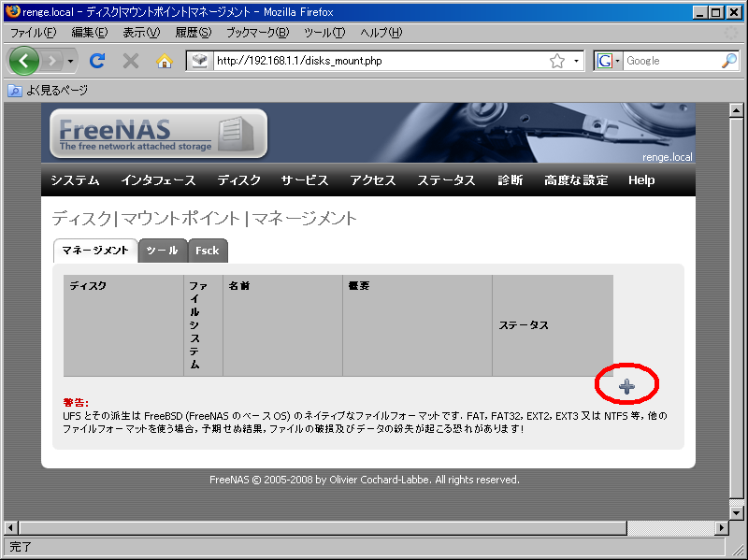Go back with the green back arrow
The width and height of the screenshot is (748, 560).
pyautogui.click(x=24, y=61)
